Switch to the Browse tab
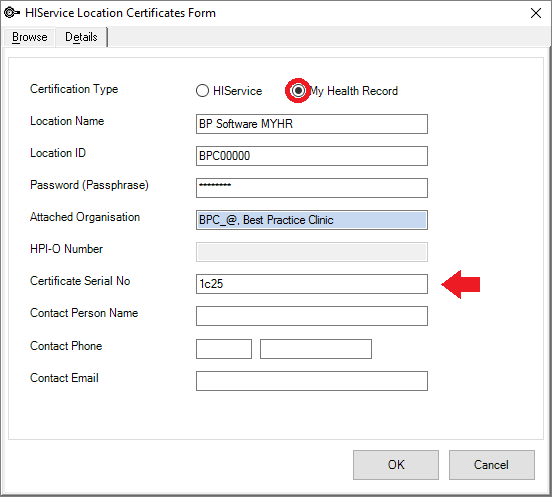 pos(30,37)
